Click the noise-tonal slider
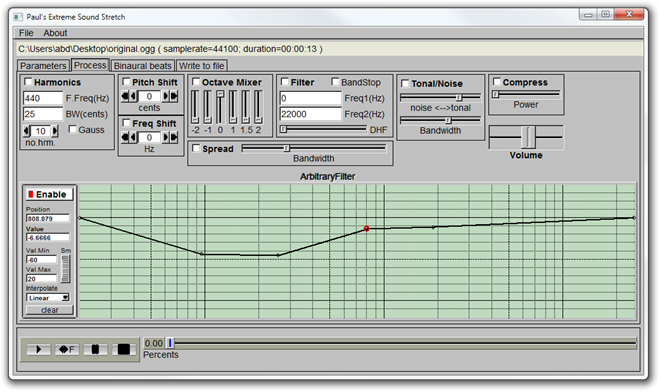Screen dimensions: 660x392 [440, 97]
